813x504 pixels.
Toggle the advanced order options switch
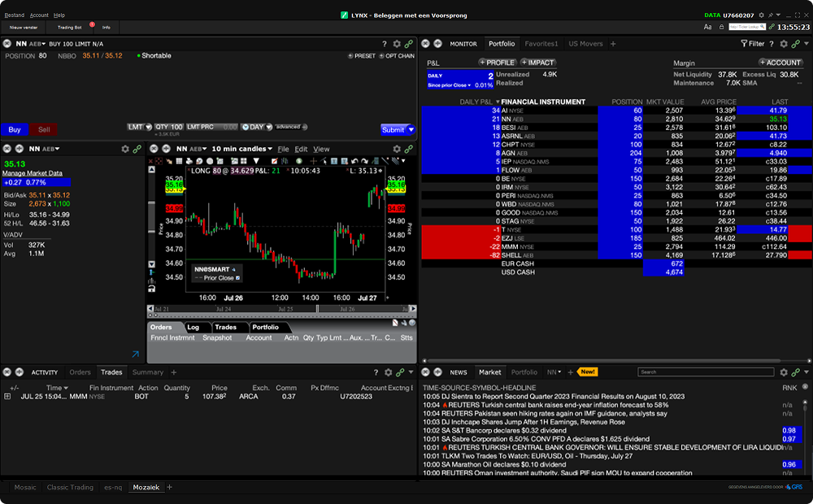pos(291,127)
